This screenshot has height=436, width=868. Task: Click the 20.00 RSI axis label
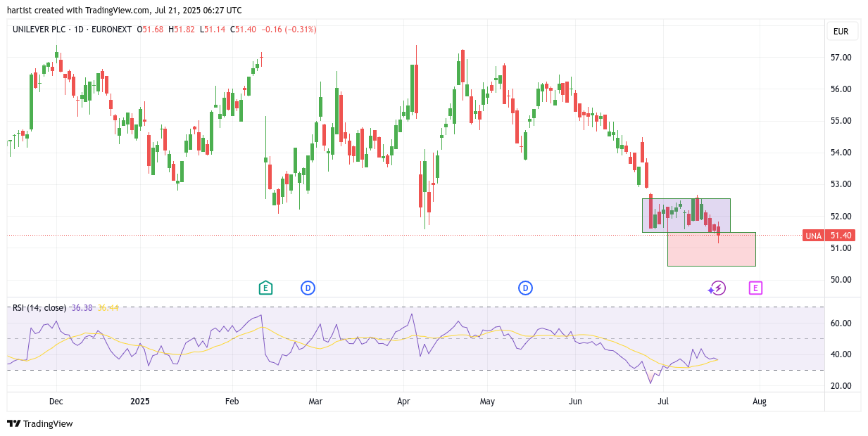[x=841, y=386]
